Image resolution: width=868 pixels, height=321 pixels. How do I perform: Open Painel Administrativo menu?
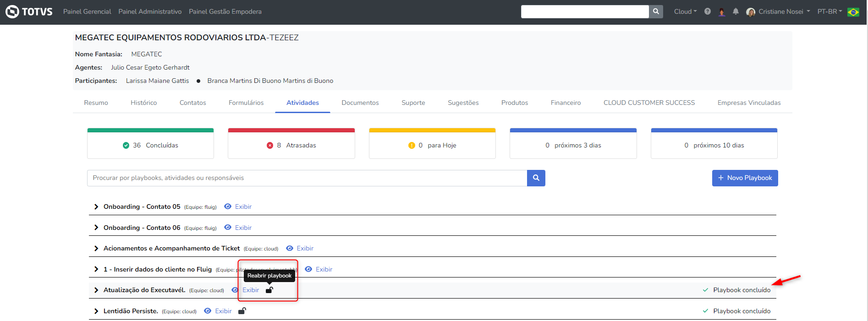150,11
